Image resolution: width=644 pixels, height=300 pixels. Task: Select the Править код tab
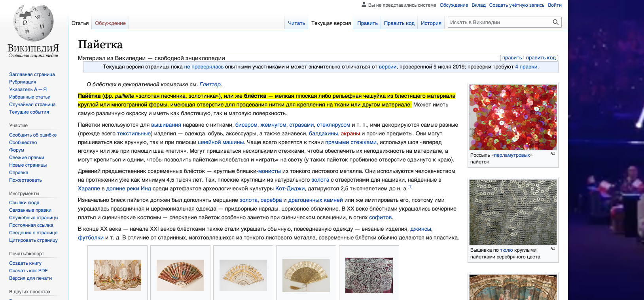click(x=399, y=23)
